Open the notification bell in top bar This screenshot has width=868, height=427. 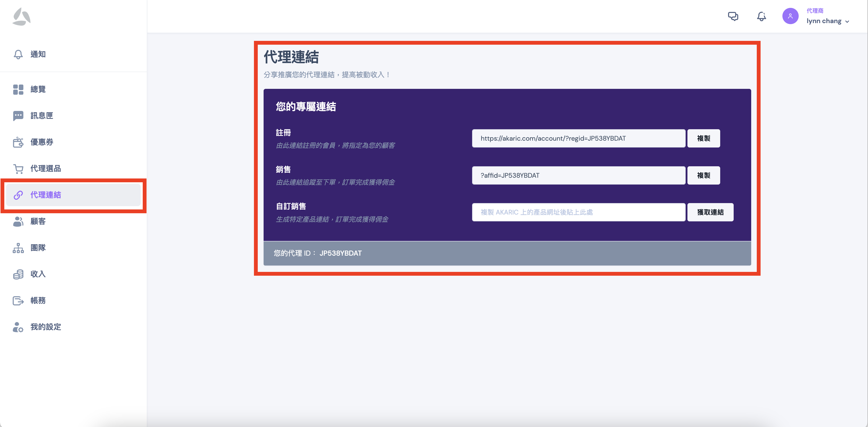761,16
